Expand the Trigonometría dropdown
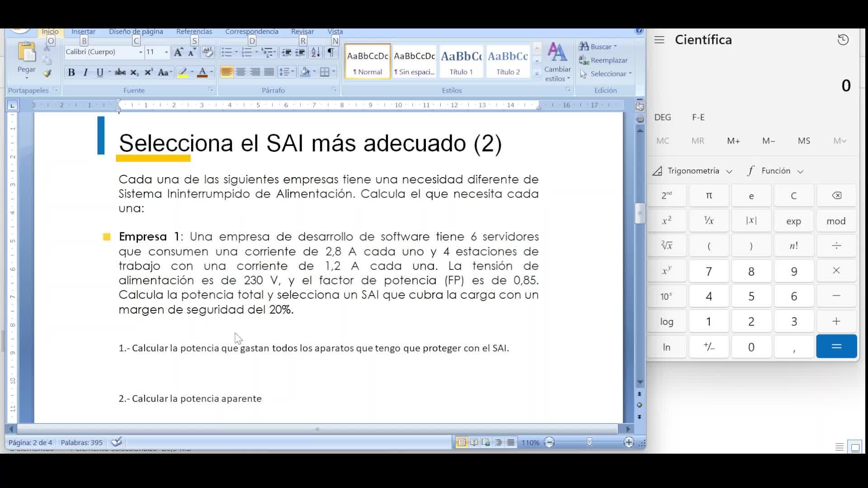Image resolution: width=868 pixels, height=488 pixels. (x=693, y=171)
